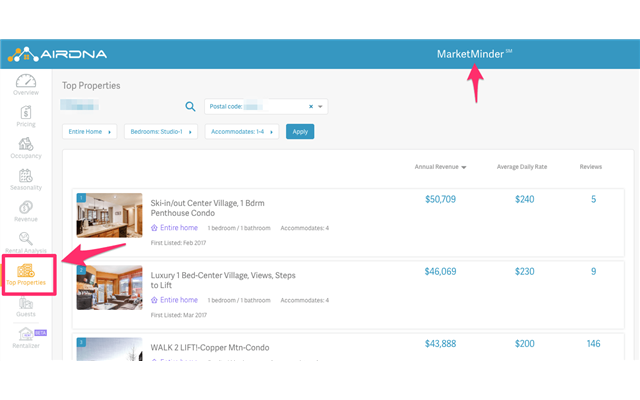Clear the Postal code selection
The image size is (640, 400).
(310, 106)
